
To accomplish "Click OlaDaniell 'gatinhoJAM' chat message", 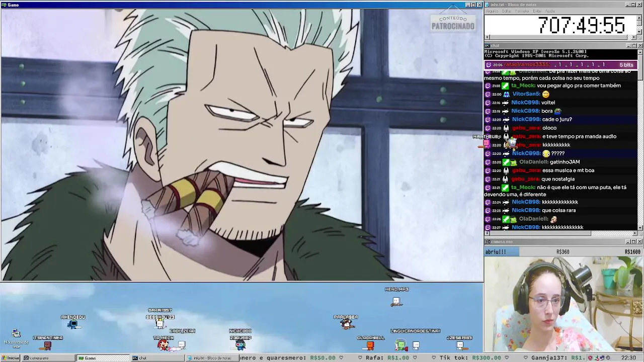I will pos(566,162).
